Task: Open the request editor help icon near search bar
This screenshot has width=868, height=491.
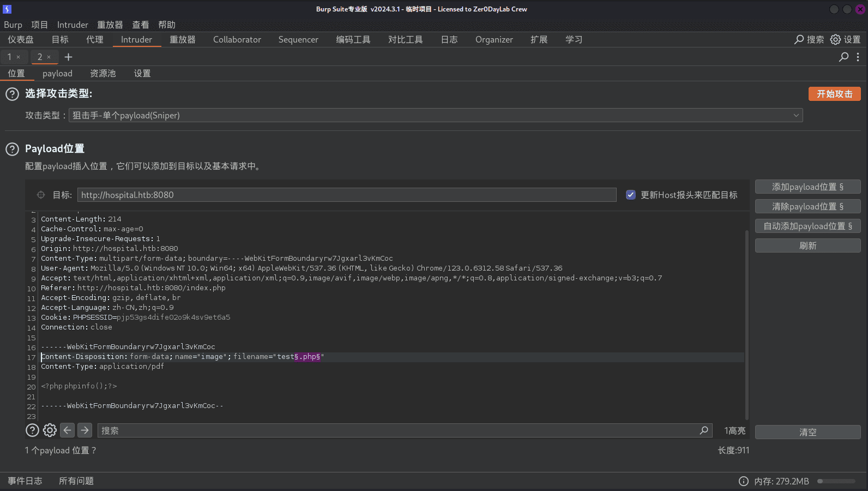Action: (x=32, y=430)
